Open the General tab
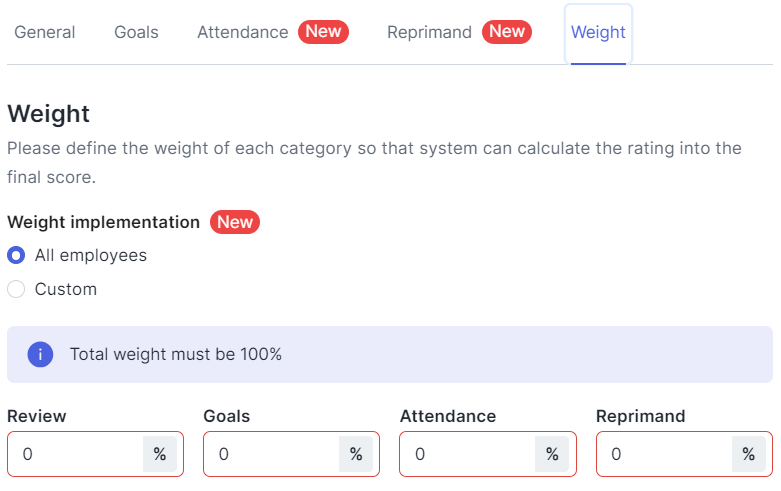This screenshot has width=781, height=491. [45, 32]
